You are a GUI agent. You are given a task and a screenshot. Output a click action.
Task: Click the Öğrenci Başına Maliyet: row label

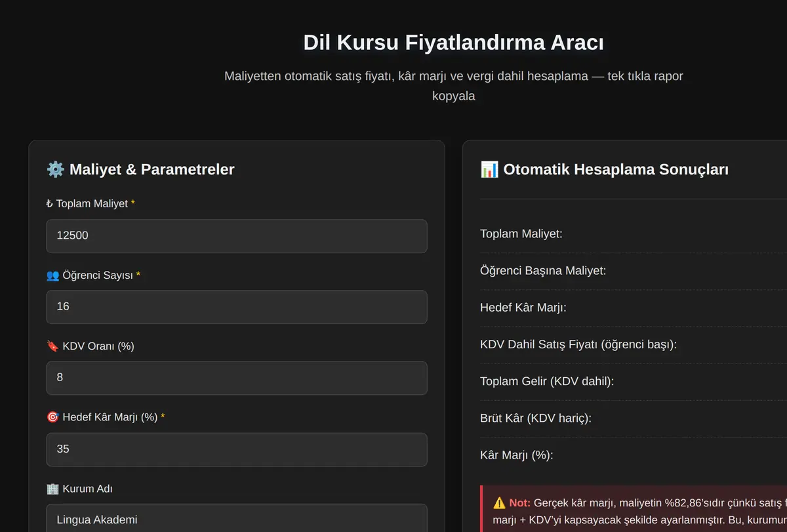pyautogui.click(x=543, y=270)
